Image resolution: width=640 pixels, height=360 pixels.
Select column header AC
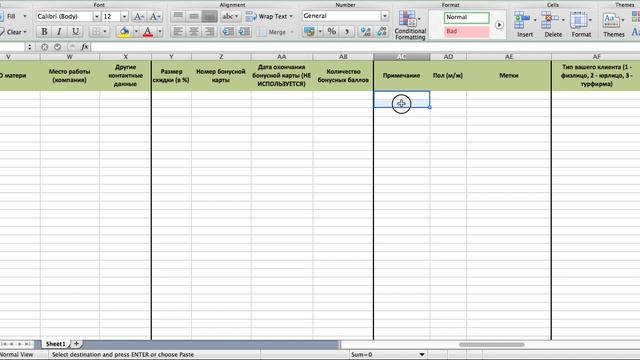click(402, 57)
